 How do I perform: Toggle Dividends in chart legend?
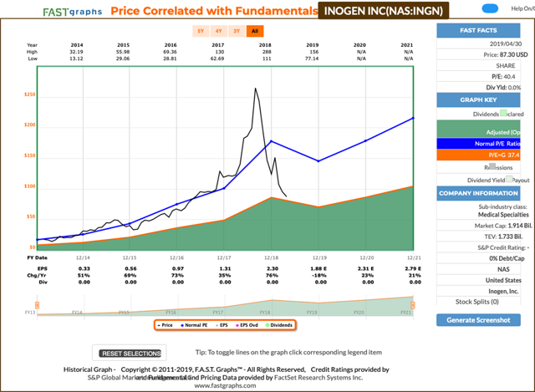pos(278,325)
